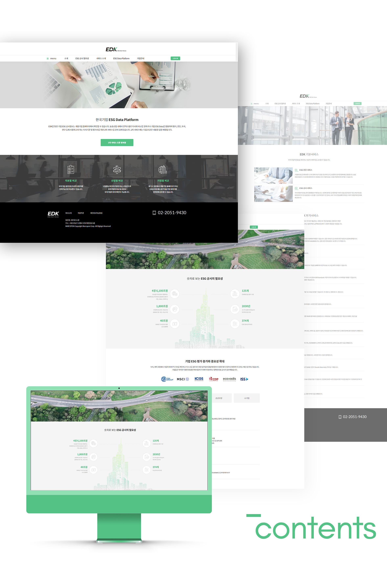Open the 개인정보취급방침 footer link
The image size is (387, 588).
96,213
